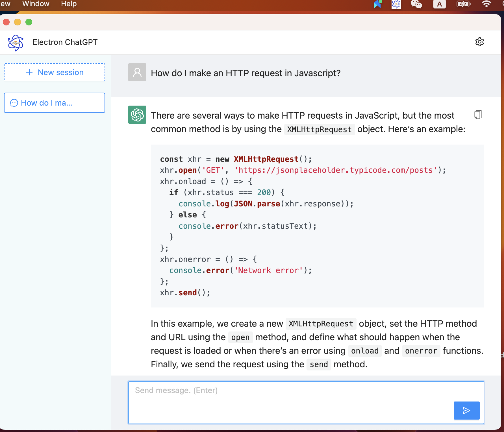Copy the assistant's reply with the copy icon

click(x=478, y=115)
